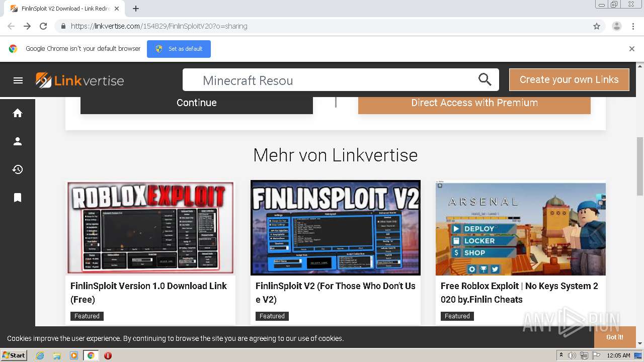Viewport: 644px width, 362px height.
Task: Open a new browser tab
Action: point(136,9)
